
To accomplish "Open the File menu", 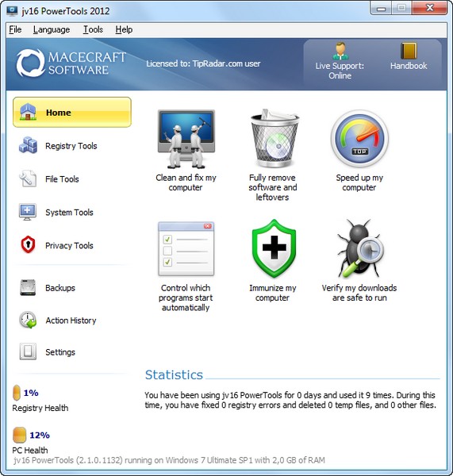I will coord(15,29).
